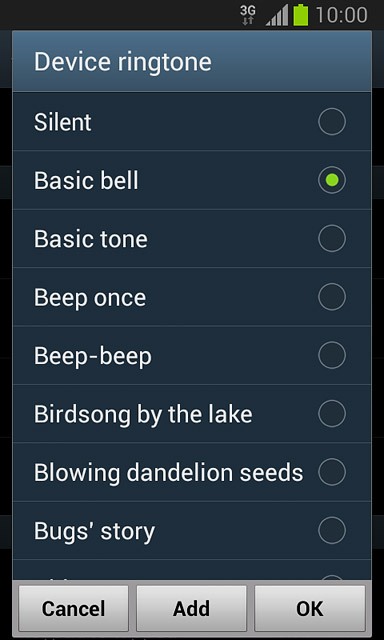This screenshot has height=640, width=384.
Task: Tap the 10:00 clock in status bar
Action: point(342,16)
